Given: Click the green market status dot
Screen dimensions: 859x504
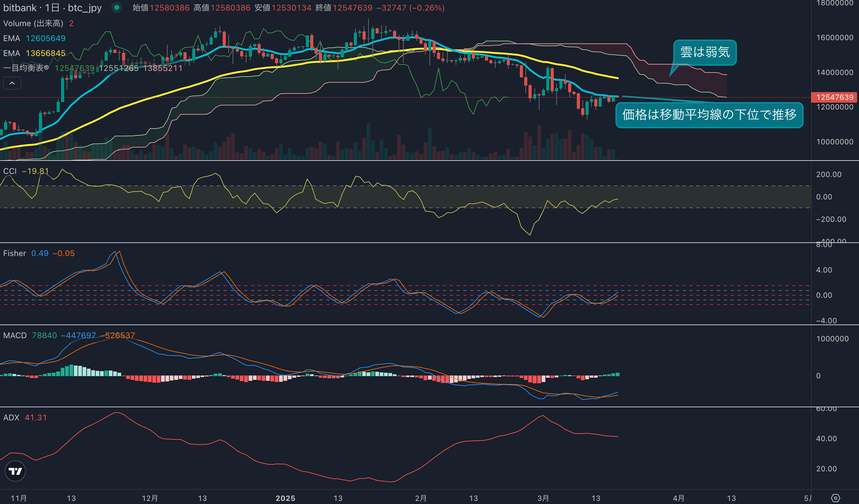Looking at the screenshot, I should [116, 7].
